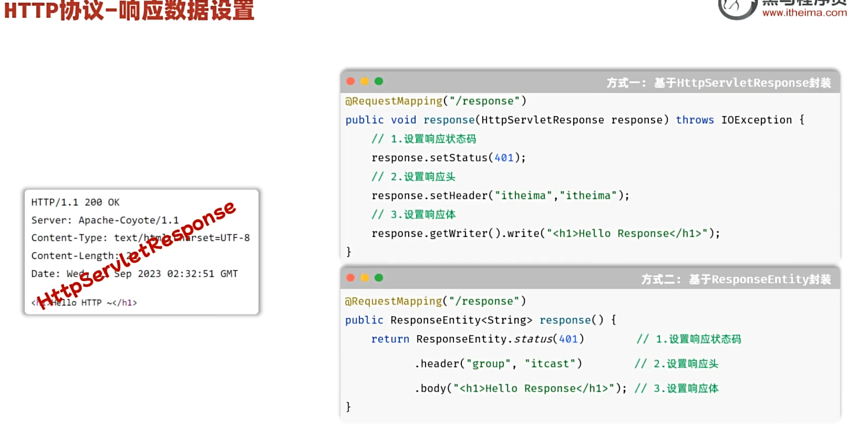
Task: Click the red HttpServletResponse diagonal label
Action: [x=137, y=254]
